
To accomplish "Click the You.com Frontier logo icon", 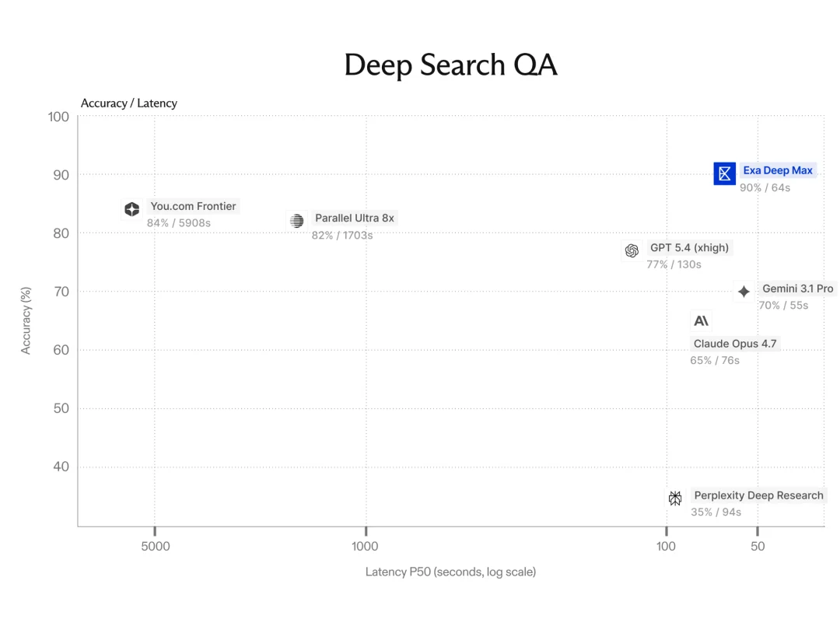I will [x=131, y=209].
